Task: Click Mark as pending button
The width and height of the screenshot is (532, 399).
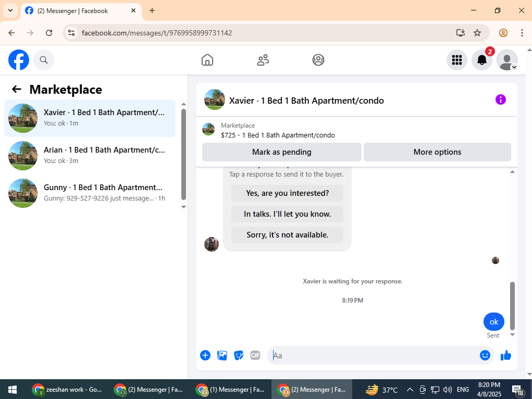Action: click(281, 152)
